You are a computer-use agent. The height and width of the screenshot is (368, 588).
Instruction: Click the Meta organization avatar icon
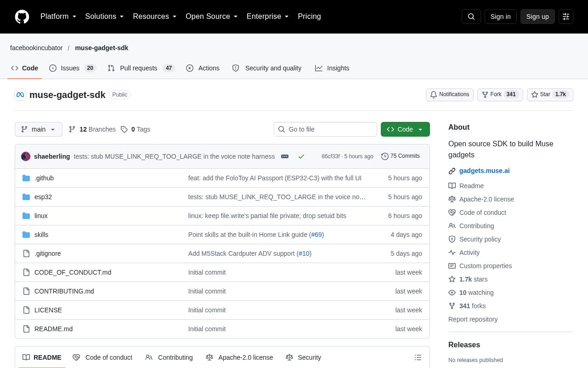click(20, 95)
